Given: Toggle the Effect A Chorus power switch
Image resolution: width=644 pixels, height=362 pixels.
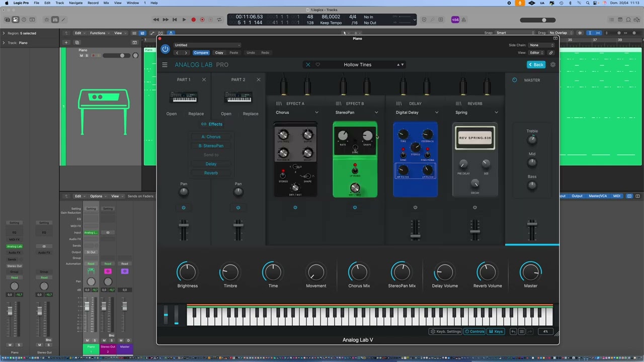Looking at the screenshot, I should tap(295, 207).
